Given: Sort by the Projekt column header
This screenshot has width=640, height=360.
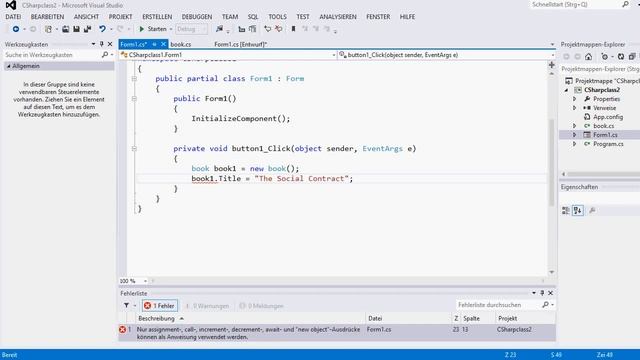Looking at the screenshot, I should click(525, 318).
